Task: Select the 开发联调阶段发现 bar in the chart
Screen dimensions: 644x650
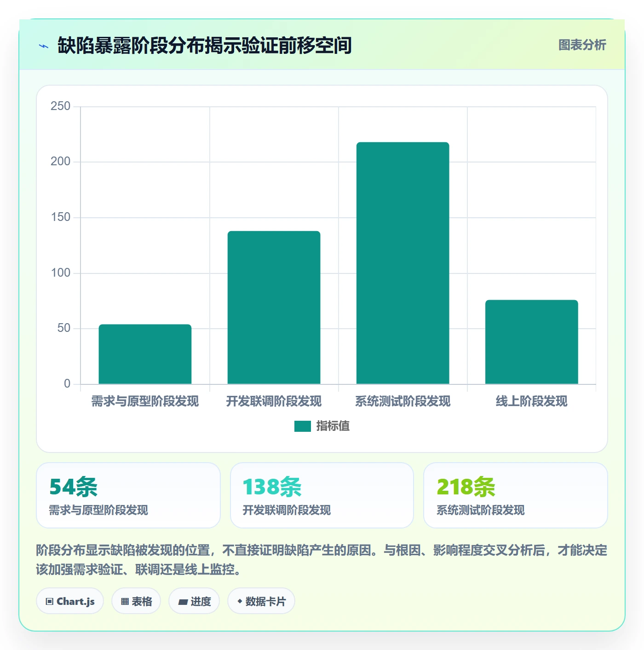Action: [x=274, y=308]
